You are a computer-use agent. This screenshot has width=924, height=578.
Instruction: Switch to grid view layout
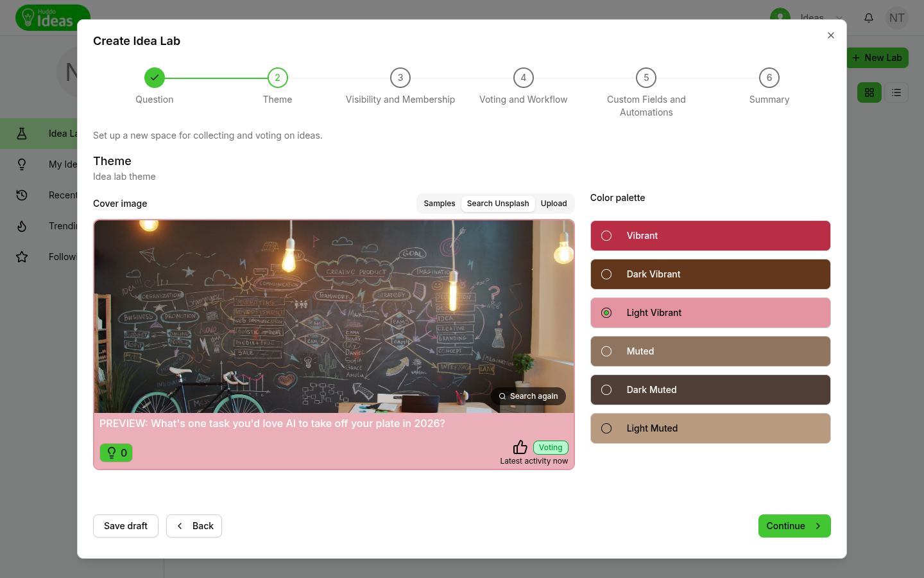[869, 92]
